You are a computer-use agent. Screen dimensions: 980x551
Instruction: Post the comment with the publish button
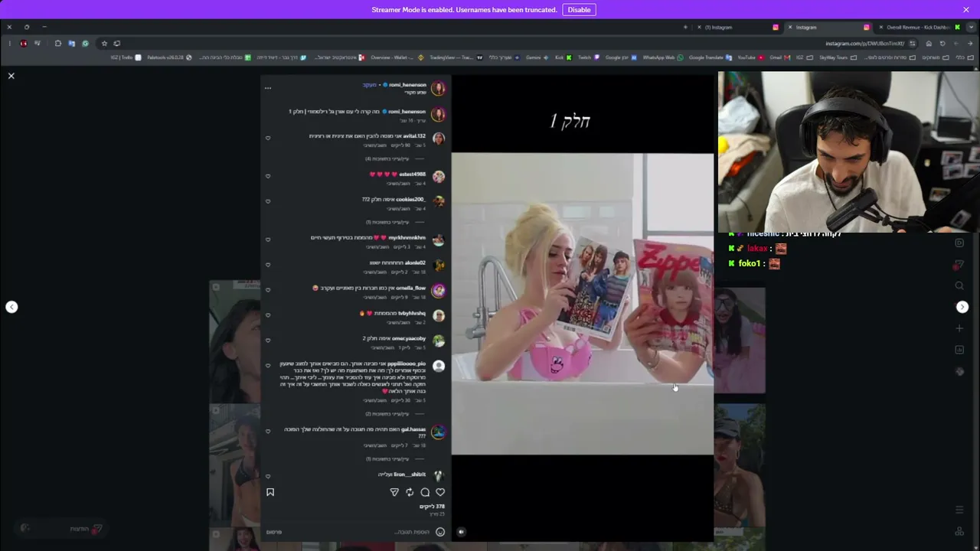point(274,532)
